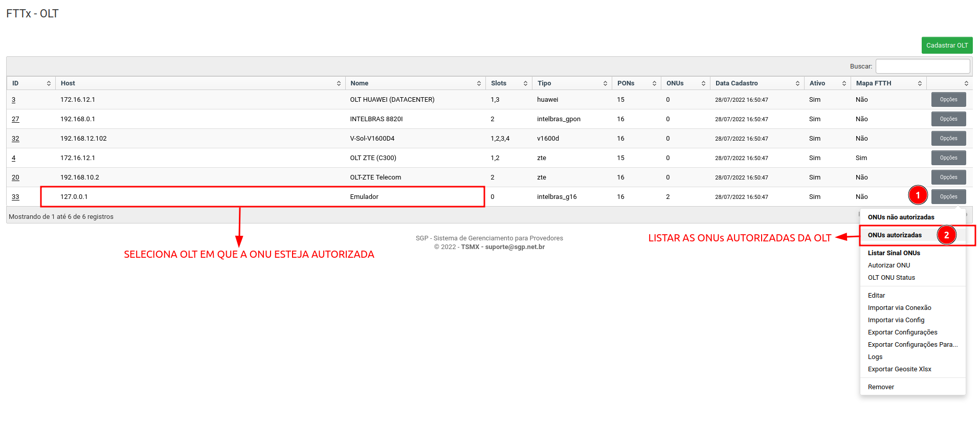Open Opções dropdown for Emulador row

pos(948,197)
